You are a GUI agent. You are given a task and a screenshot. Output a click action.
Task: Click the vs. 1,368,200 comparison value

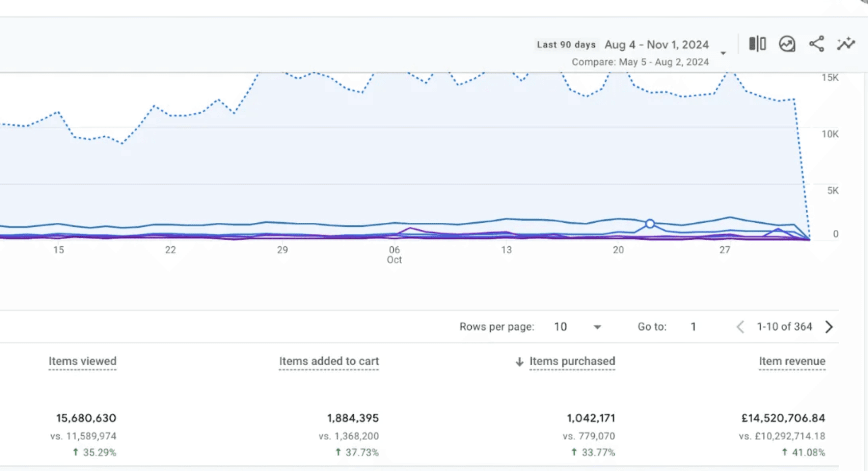click(x=349, y=436)
